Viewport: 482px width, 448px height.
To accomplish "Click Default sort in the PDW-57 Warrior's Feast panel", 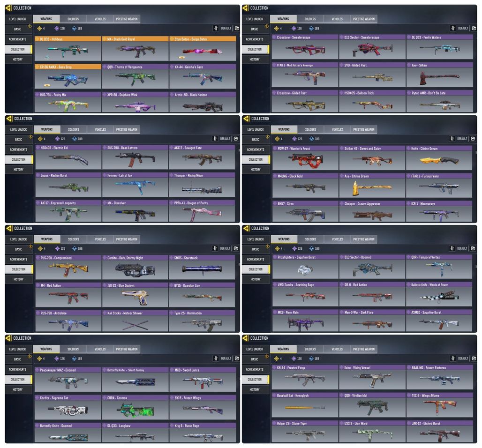I will pyautogui.click(x=462, y=139).
